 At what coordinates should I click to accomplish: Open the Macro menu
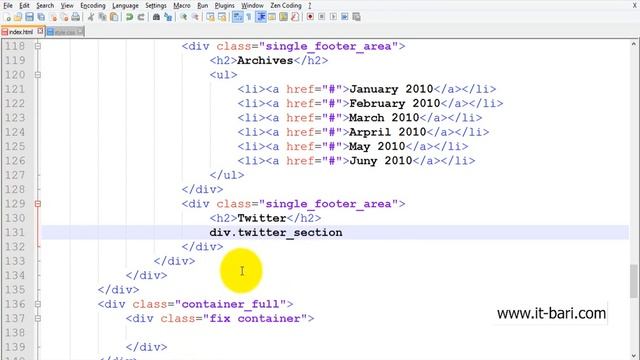pyautogui.click(x=182, y=6)
